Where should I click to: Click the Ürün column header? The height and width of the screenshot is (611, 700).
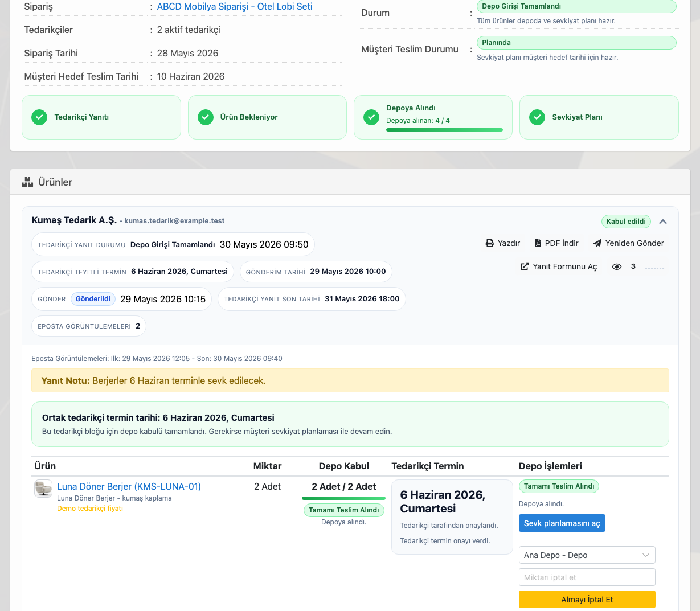point(45,466)
